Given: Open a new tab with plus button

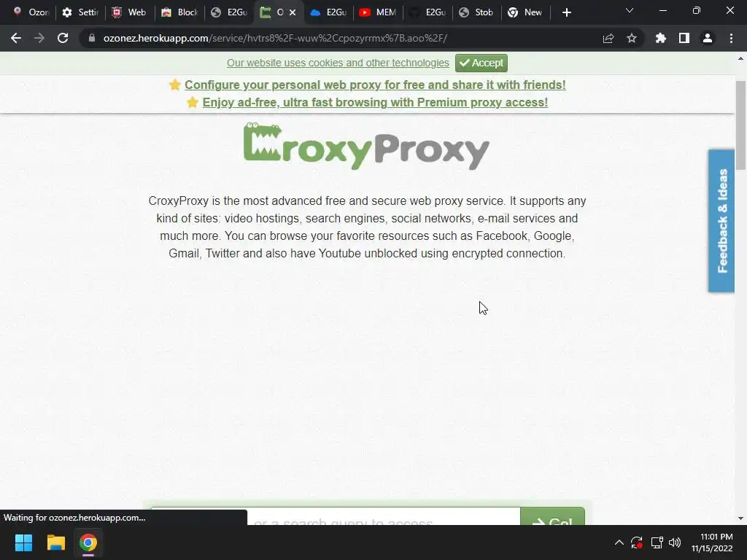Looking at the screenshot, I should click(x=566, y=12).
